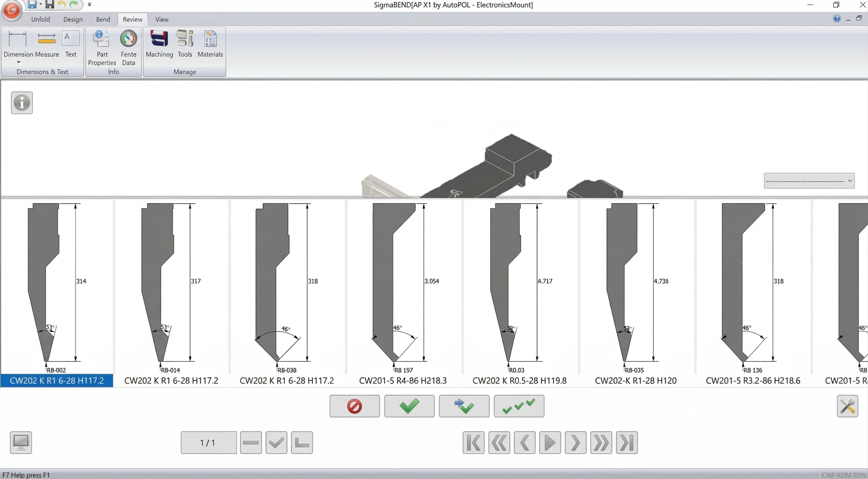Click the L-shaped bend profile button

(302, 443)
